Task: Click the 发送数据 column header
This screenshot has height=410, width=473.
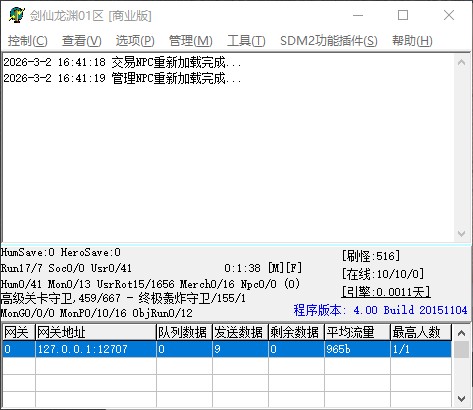Action: point(240,332)
